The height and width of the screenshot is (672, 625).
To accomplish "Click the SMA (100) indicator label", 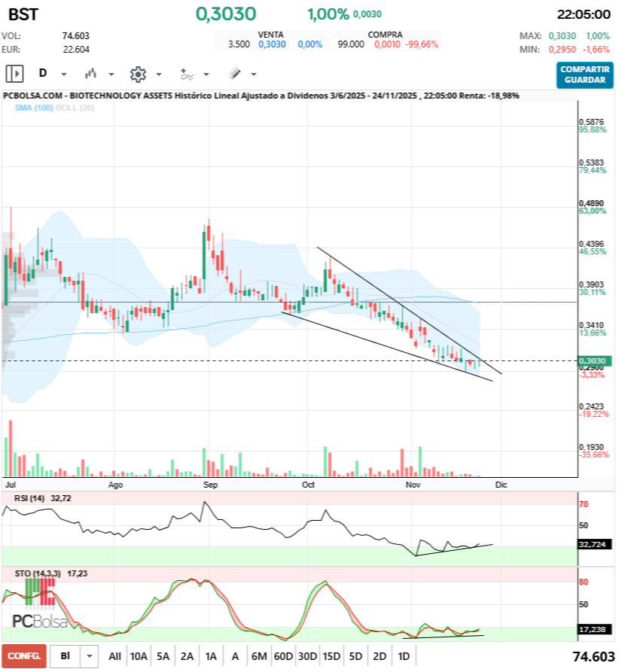I will coord(34,108).
